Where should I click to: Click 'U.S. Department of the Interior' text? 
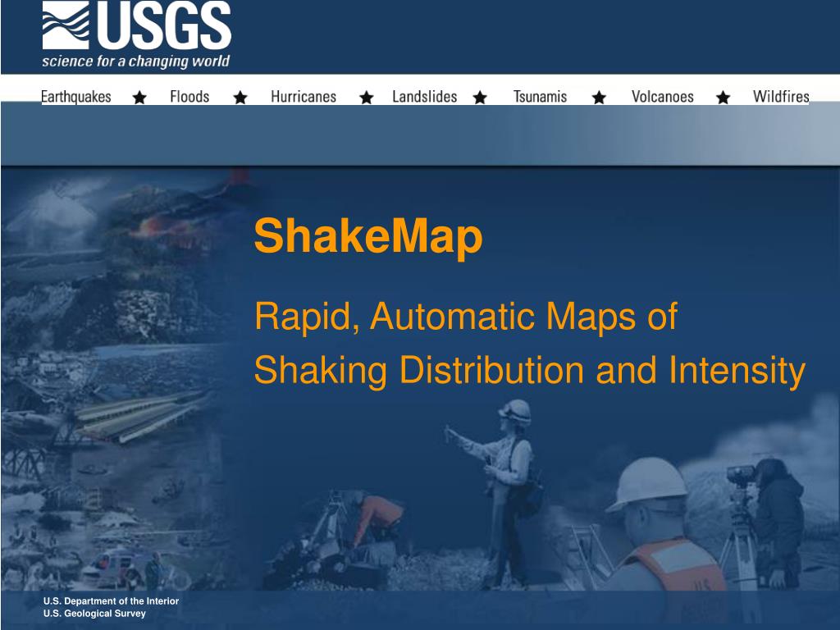[x=111, y=601]
